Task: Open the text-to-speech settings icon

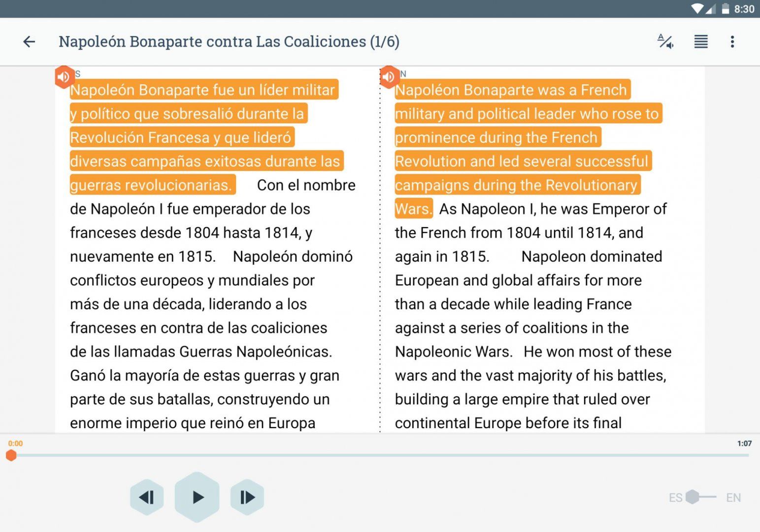Action: tap(665, 42)
